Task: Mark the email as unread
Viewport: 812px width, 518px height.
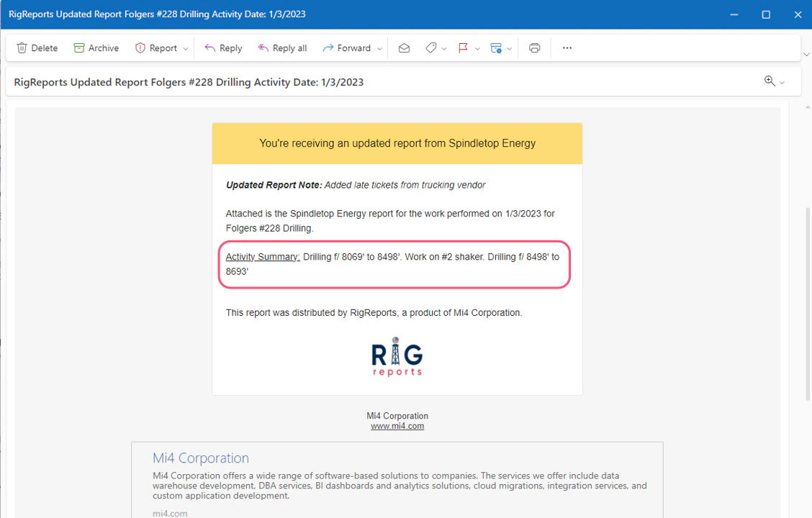Action: [x=404, y=47]
